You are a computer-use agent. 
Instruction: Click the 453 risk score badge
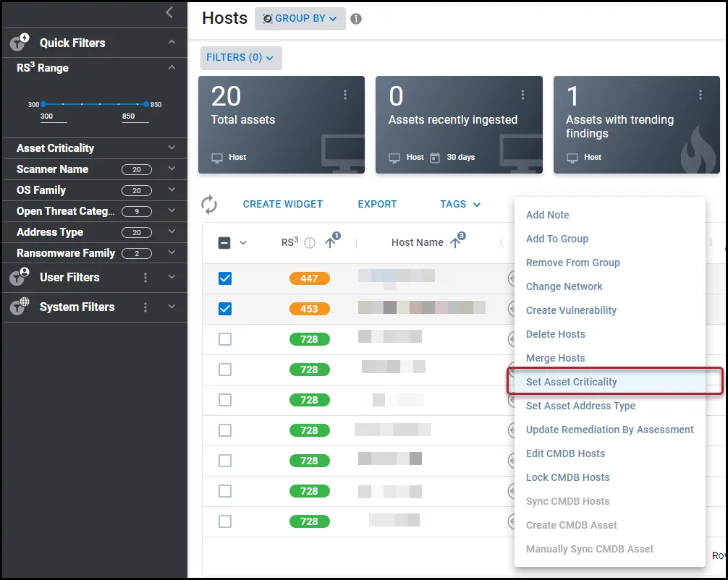click(x=309, y=309)
